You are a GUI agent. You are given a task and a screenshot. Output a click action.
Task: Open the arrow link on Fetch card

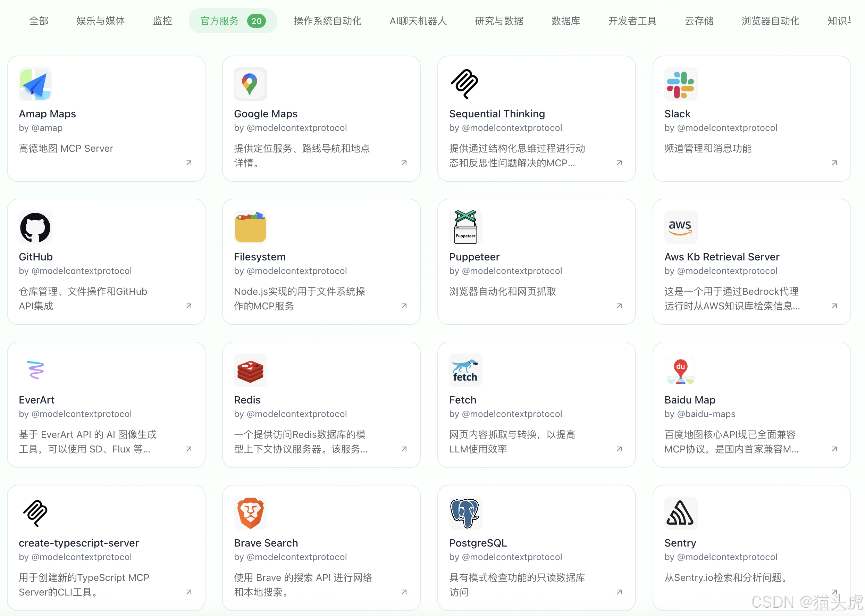point(619,449)
